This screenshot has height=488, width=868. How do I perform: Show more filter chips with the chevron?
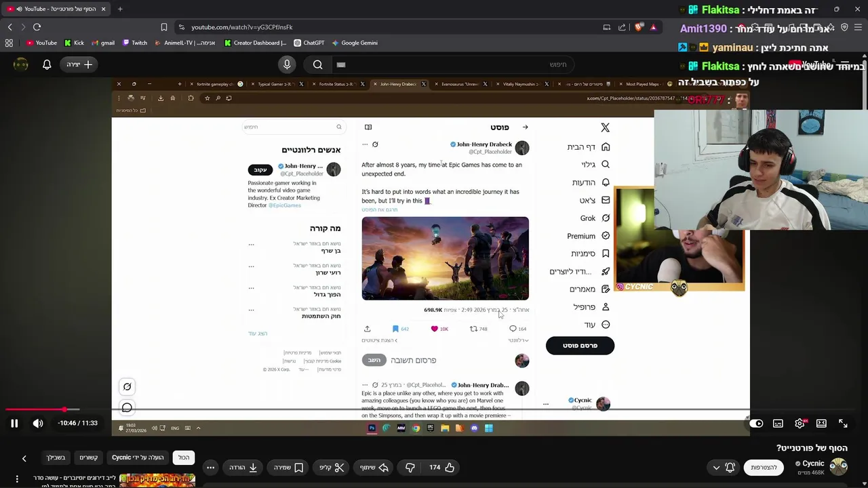pos(24,459)
